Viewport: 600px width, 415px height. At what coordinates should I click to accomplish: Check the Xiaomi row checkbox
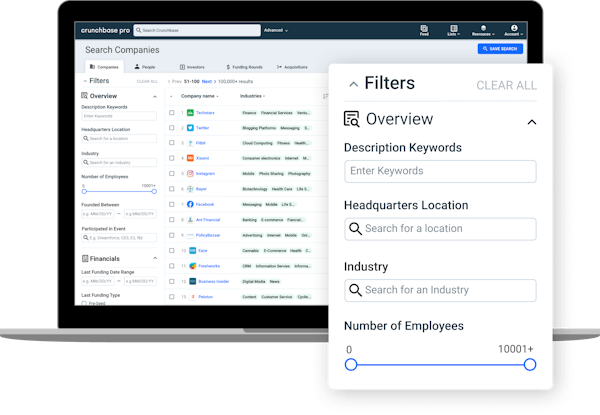point(171,158)
